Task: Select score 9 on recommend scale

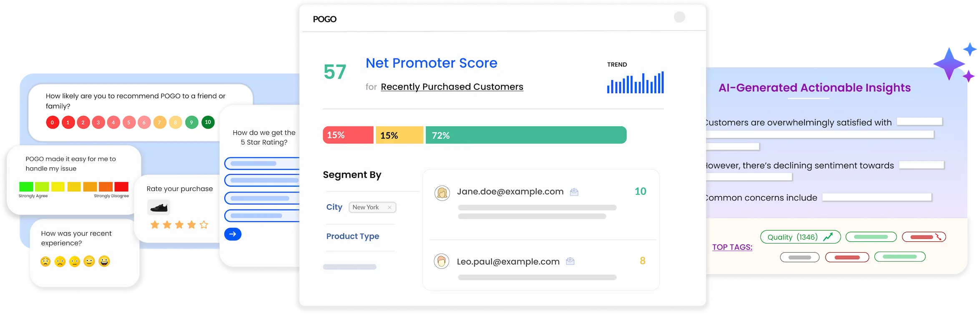Action: tap(191, 122)
